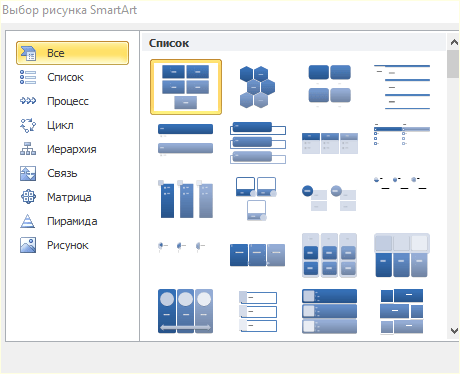Open the "Список" category
460x374 pixels.
pos(65,77)
